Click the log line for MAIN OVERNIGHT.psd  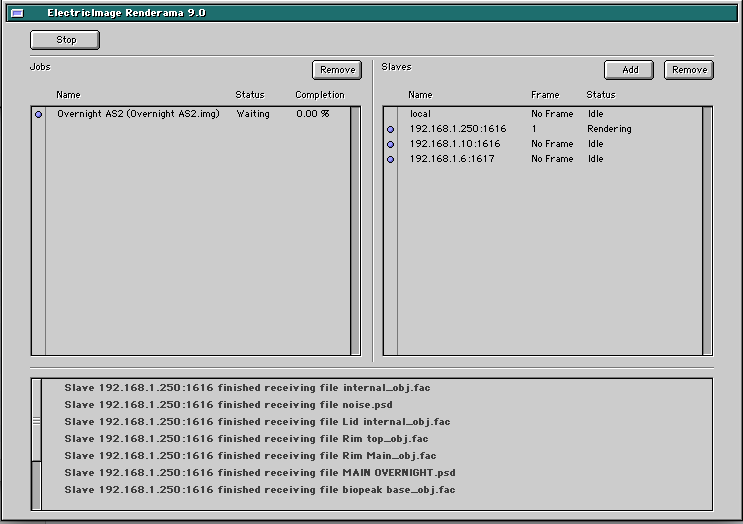click(x=260, y=473)
